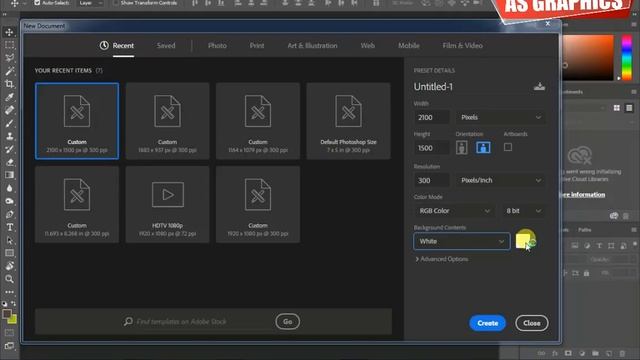
Task: Open the More information link in Libraries panel
Action: click(582, 194)
